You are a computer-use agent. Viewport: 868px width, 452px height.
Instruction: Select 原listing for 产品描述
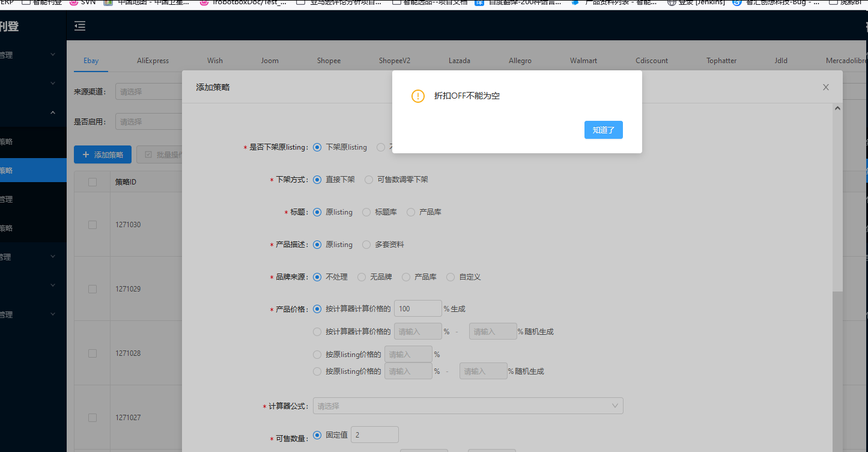317,245
